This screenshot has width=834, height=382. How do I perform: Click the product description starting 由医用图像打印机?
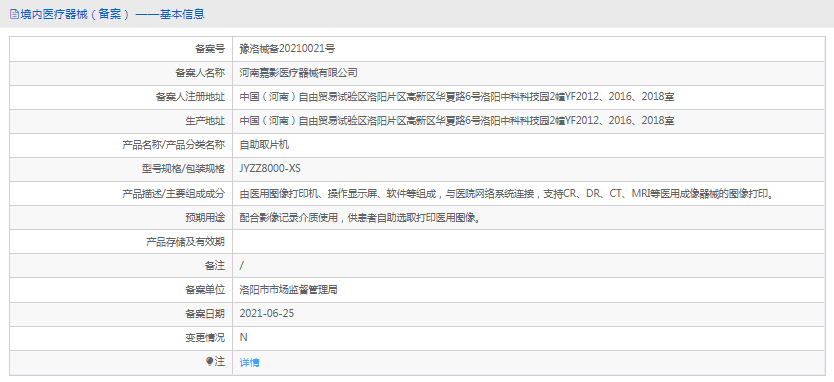click(x=506, y=194)
